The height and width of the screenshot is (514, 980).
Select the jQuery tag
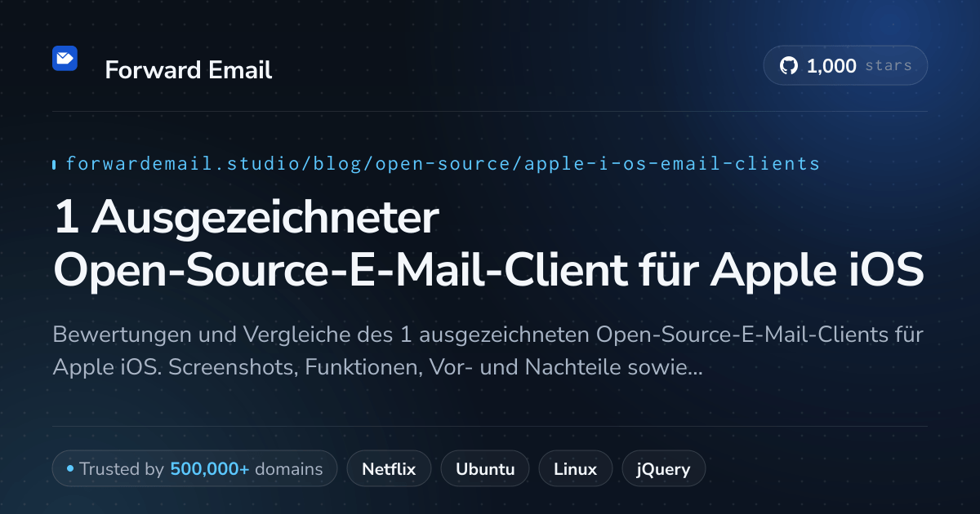click(x=664, y=469)
